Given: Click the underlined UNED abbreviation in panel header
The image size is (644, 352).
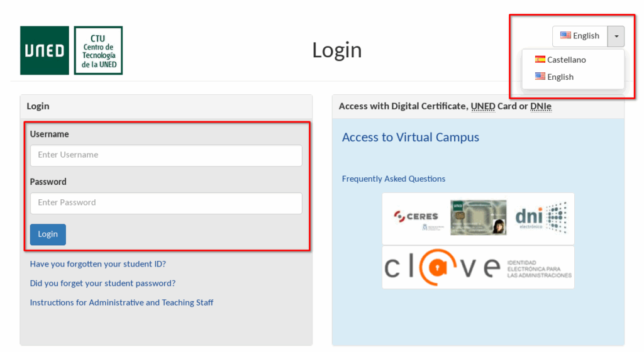Looking at the screenshot, I should (483, 106).
